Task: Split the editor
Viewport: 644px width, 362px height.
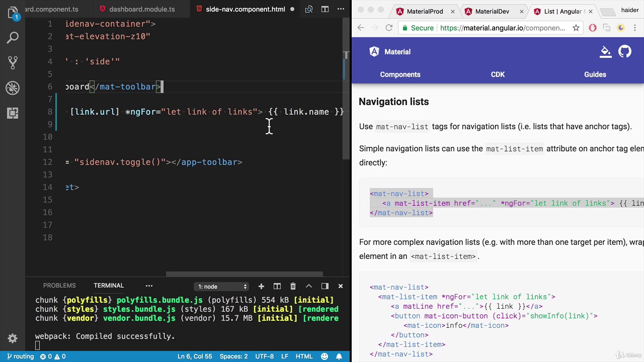Action: pos(325,9)
